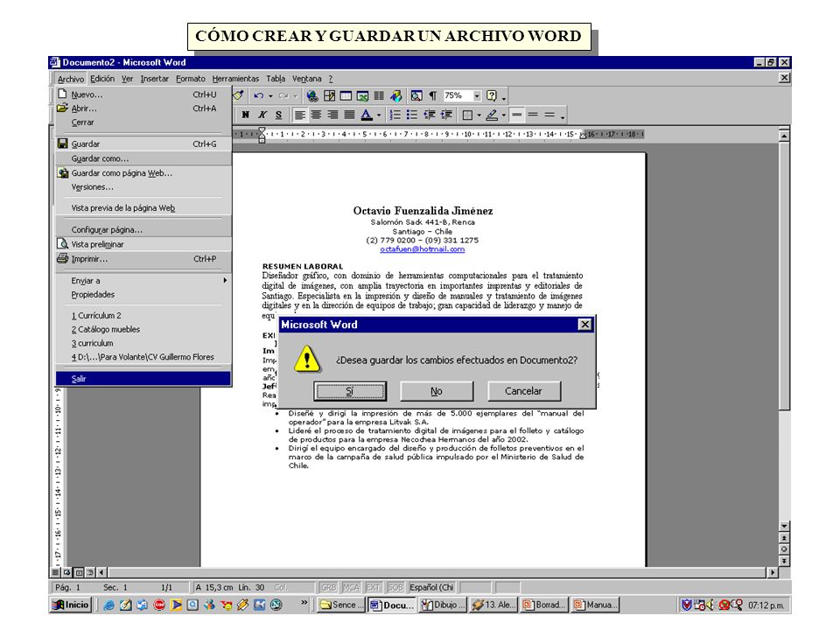The height and width of the screenshot is (630, 840).
Task: Click the volume speaker tray icon
Action: [710, 605]
